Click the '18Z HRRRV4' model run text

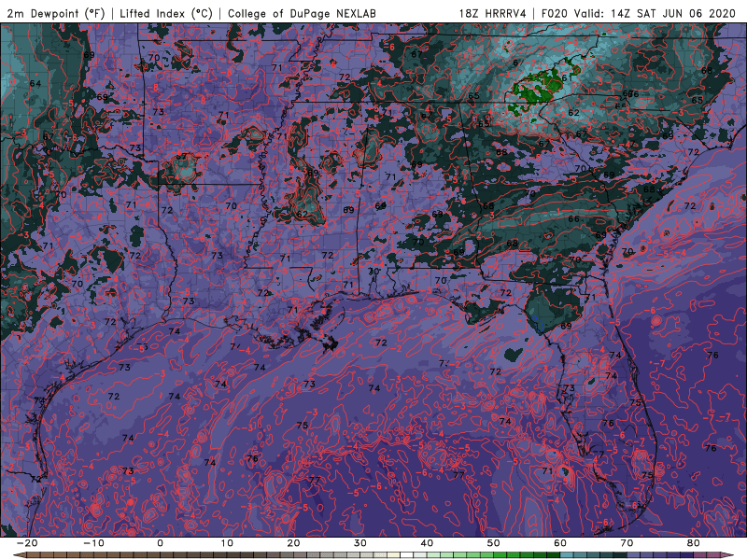(x=493, y=13)
